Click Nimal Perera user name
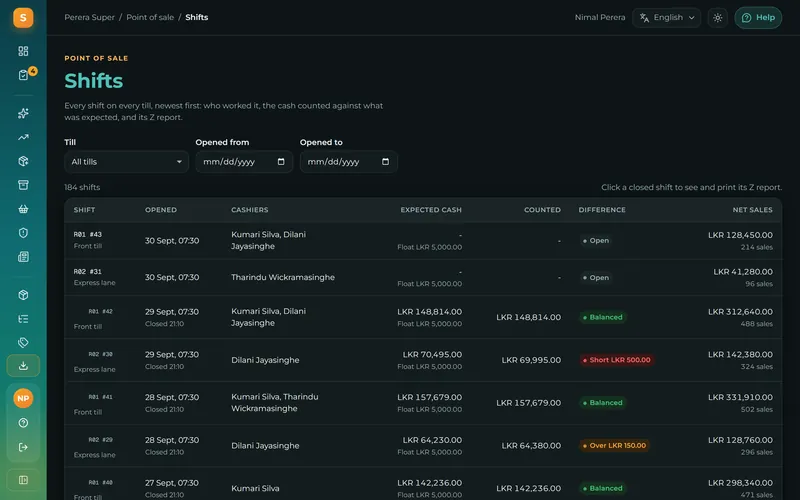This screenshot has height=500, width=800. [599, 17]
